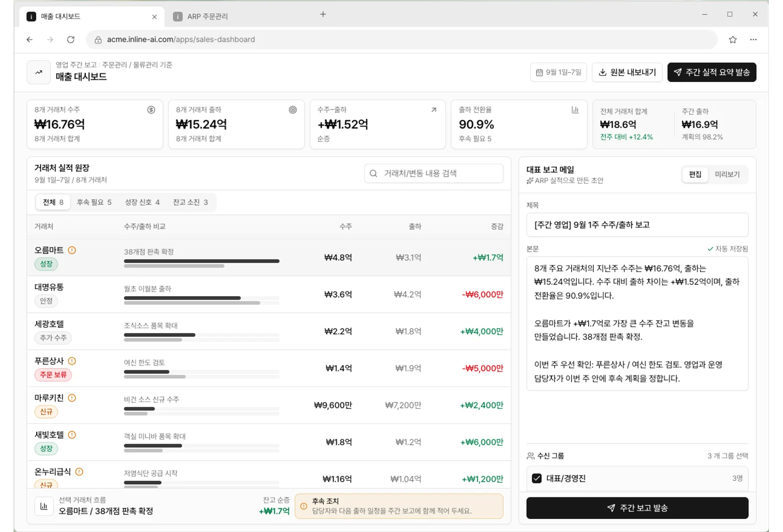Select the 성장 신호 4 filter tab
Image resolution: width=783 pixels, height=532 pixels.
pyautogui.click(x=142, y=202)
